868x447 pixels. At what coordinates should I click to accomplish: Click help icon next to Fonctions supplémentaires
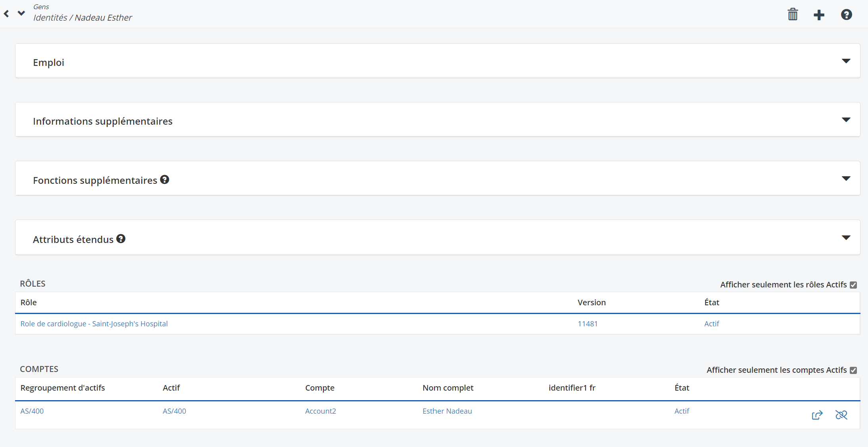[x=165, y=179]
